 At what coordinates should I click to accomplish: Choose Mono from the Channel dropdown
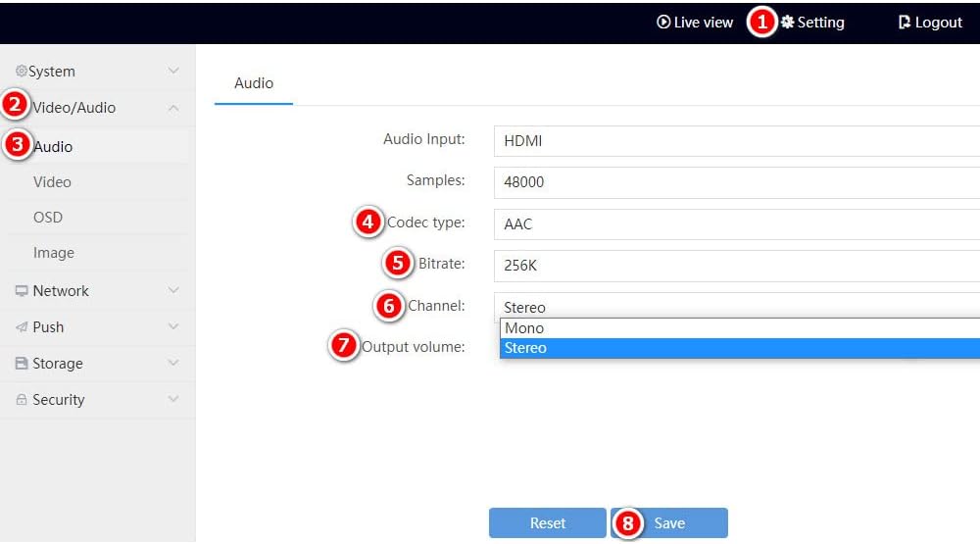click(740, 328)
